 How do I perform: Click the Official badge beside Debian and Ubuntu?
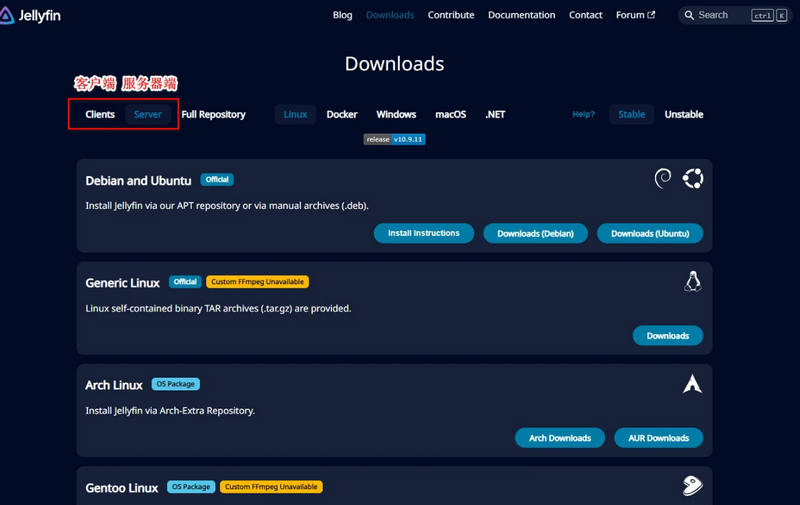coord(217,180)
